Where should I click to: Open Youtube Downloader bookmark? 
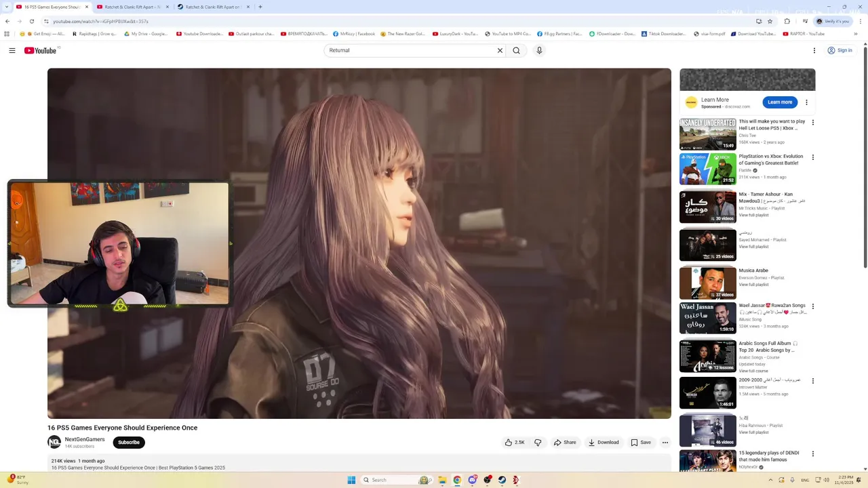199,34
